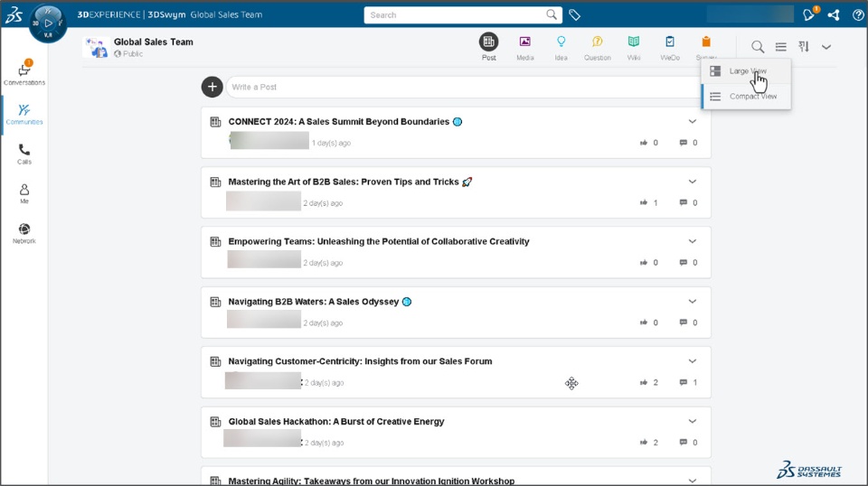Choose Compact View from the view menu
Viewport: 868px width, 486px height.
(x=746, y=96)
